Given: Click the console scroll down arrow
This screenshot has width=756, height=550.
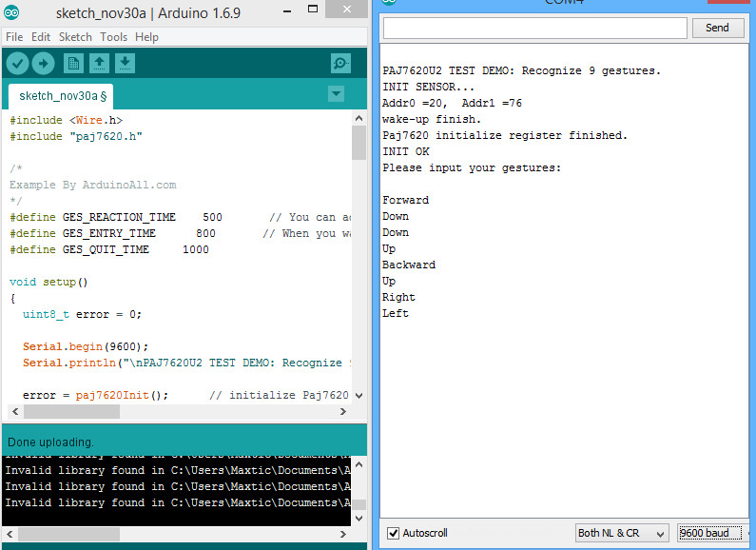Looking at the screenshot, I should point(359,519).
